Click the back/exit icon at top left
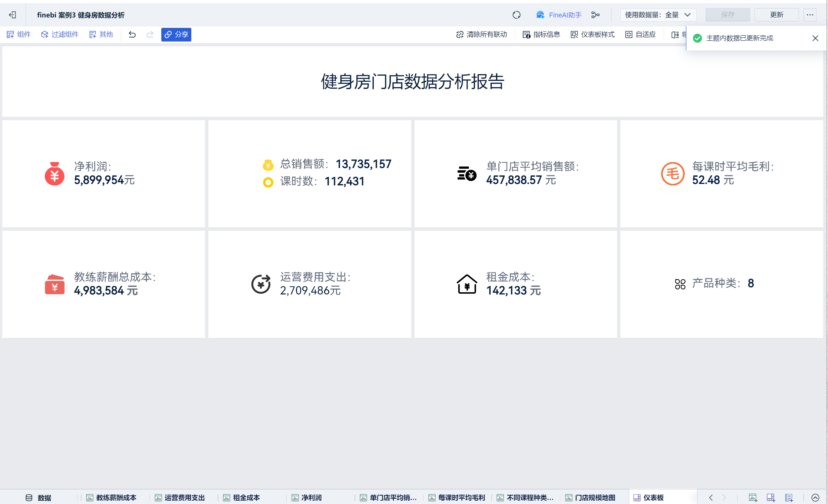Viewport: 828px width, 504px height. [x=12, y=15]
